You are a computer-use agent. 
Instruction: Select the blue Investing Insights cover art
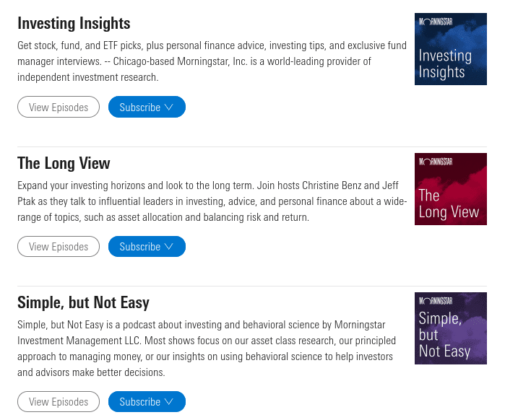451,49
